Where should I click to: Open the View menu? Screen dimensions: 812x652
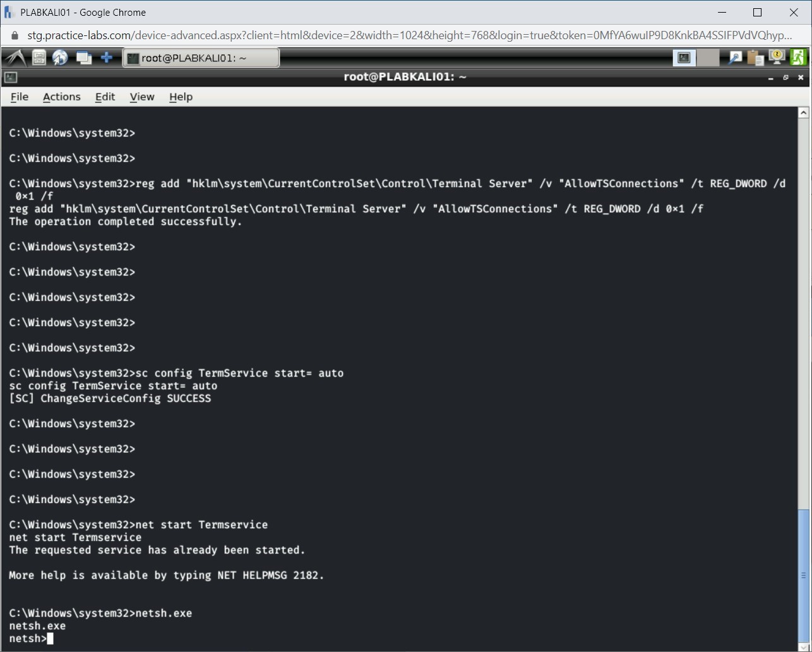[x=141, y=97]
